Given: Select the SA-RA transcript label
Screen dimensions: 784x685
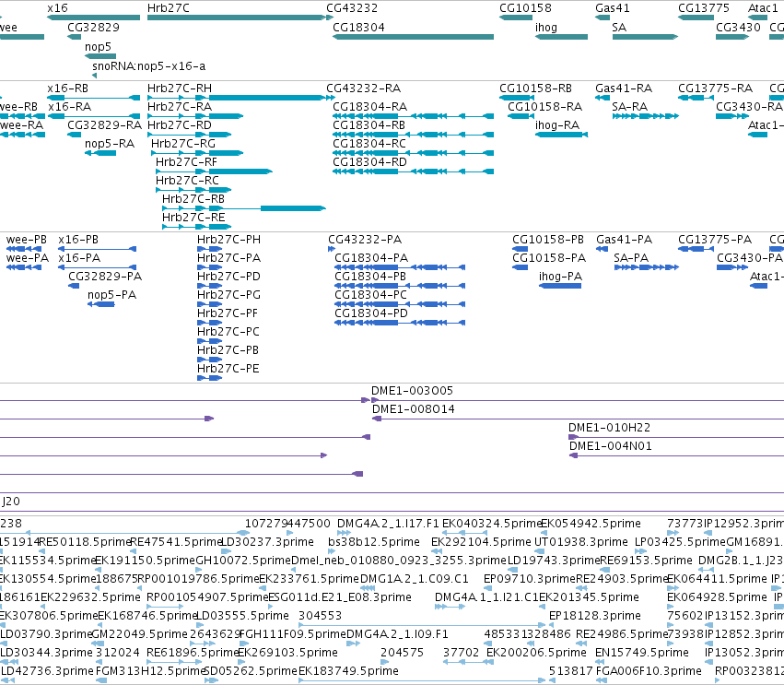Looking at the screenshot, I should point(629,107).
